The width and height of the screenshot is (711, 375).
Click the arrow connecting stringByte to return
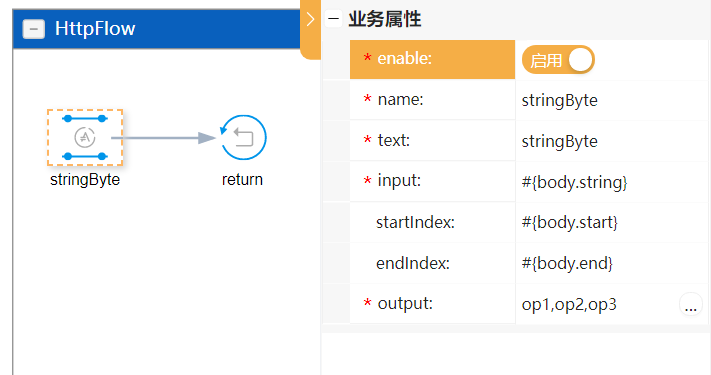[163, 138]
